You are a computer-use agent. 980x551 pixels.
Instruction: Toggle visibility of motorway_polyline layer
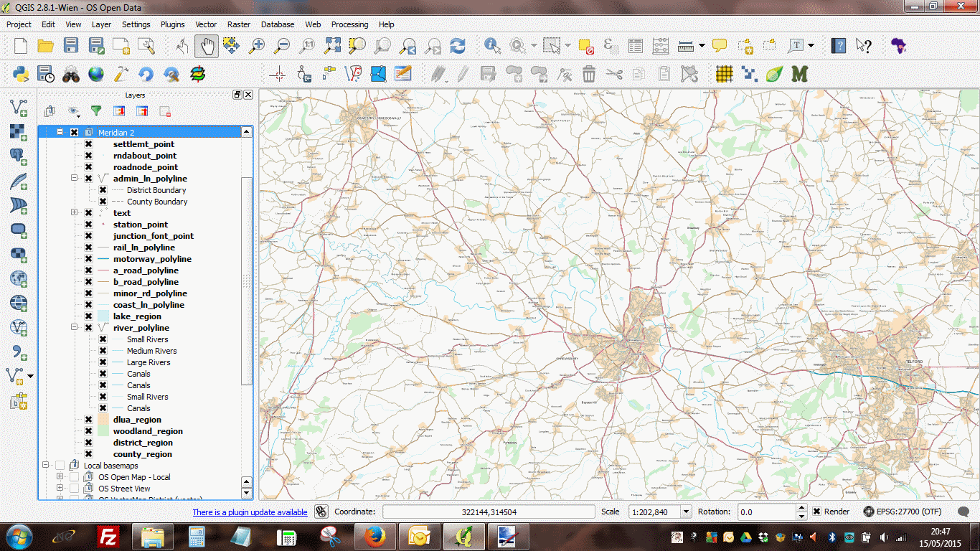coord(88,259)
